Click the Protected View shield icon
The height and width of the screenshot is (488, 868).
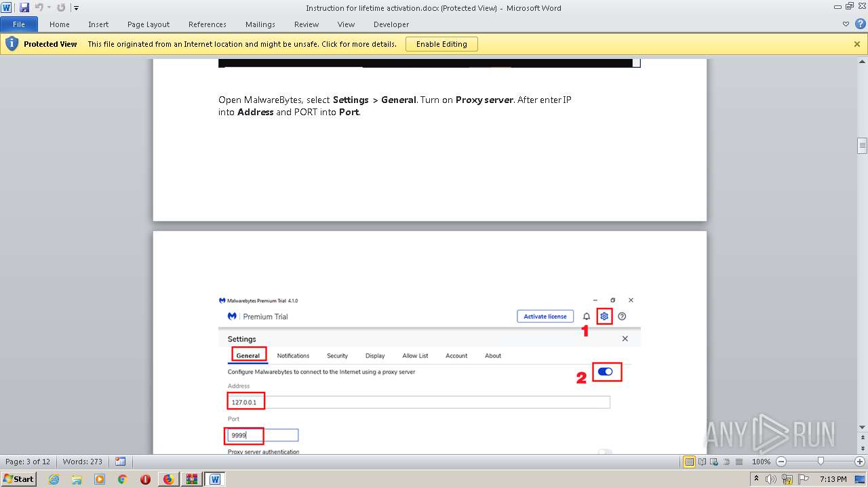point(12,44)
